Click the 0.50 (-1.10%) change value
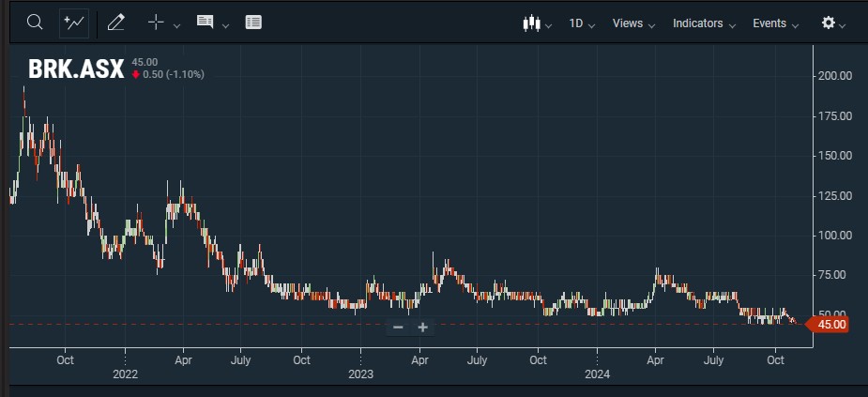This screenshot has height=397, width=868. pyautogui.click(x=174, y=74)
